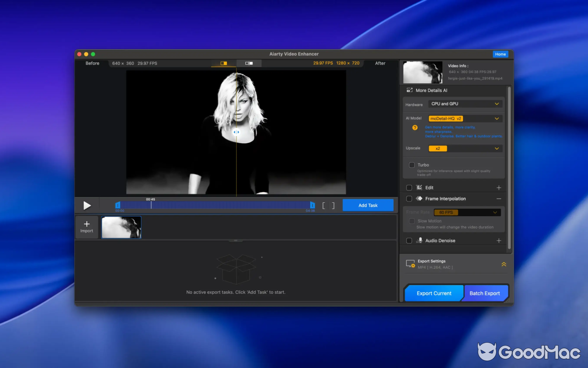Open the Upscale x2 dropdown
Screen dimensions: 588x368
click(465, 148)
